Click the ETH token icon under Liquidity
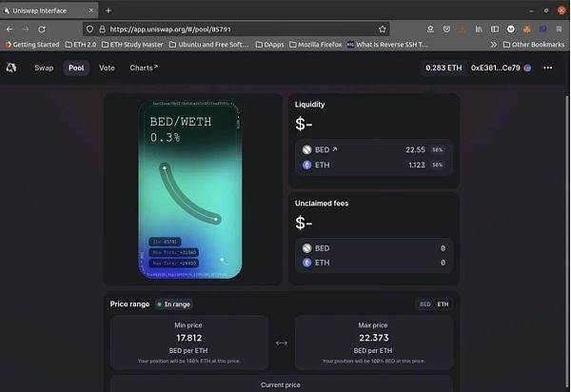 [307, 165]
